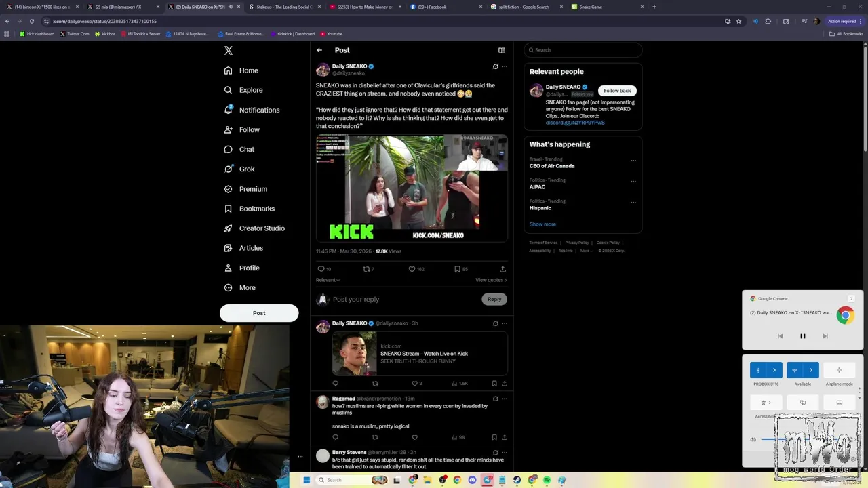
Task: Repost the main Daily SNEAKO post
Action: pyautogui.click(x=367, y=269)
